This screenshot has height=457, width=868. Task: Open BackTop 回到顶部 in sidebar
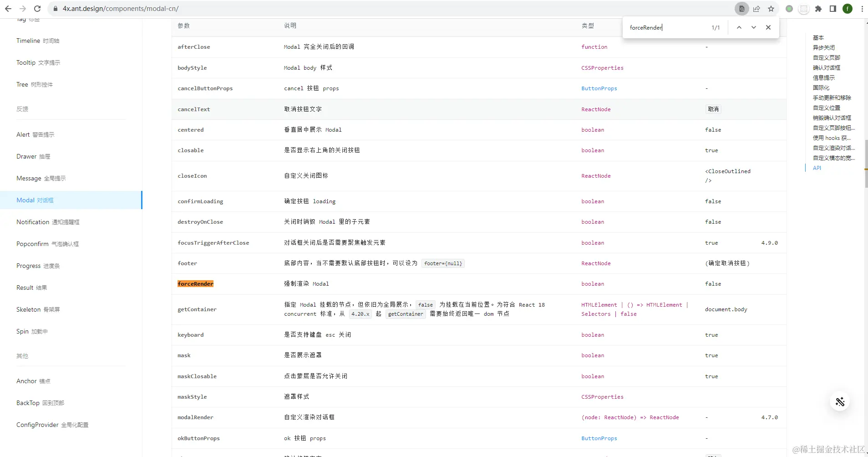[40, 403]
